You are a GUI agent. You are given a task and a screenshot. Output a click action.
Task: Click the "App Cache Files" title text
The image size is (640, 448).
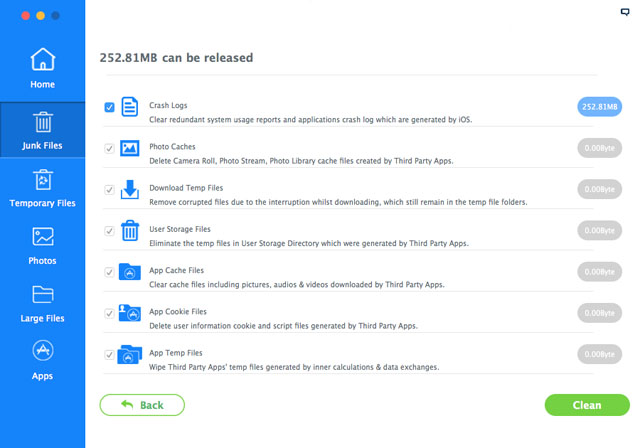coord(176,270)
